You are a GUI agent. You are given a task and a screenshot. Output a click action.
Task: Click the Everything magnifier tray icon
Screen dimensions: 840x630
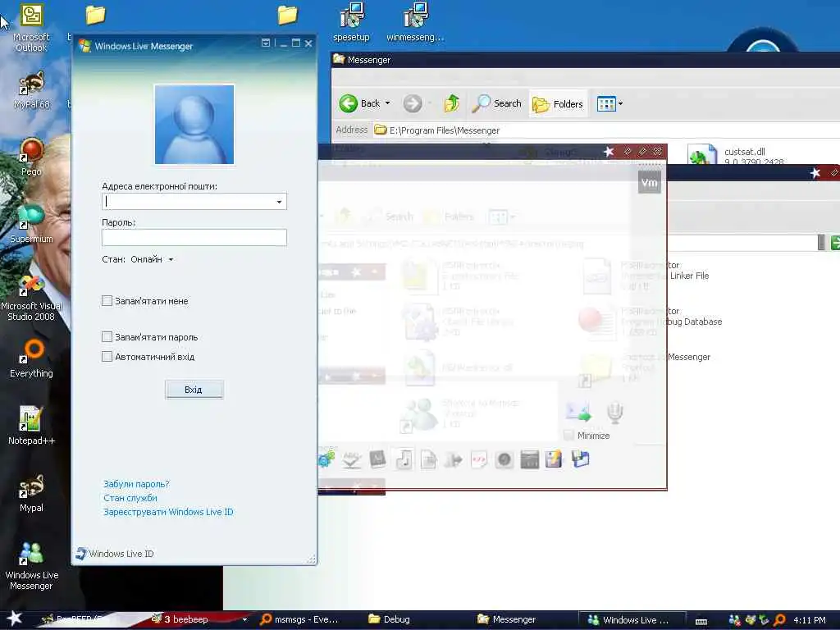780,620
